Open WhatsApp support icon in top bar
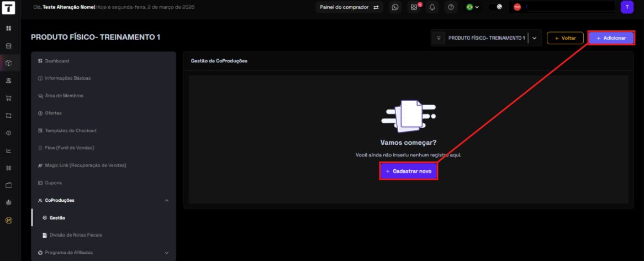This screenshot has height=261, width=644. (395, 7)
